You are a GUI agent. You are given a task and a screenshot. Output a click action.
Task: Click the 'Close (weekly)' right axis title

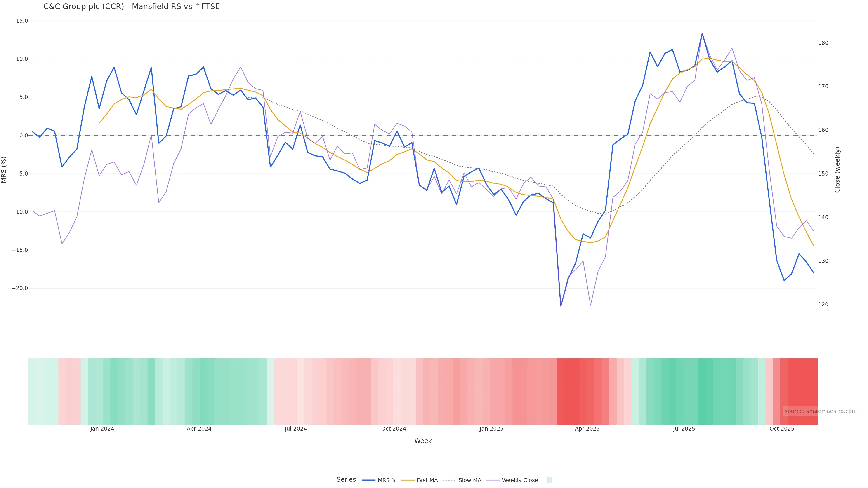click(x=837, y=170)
